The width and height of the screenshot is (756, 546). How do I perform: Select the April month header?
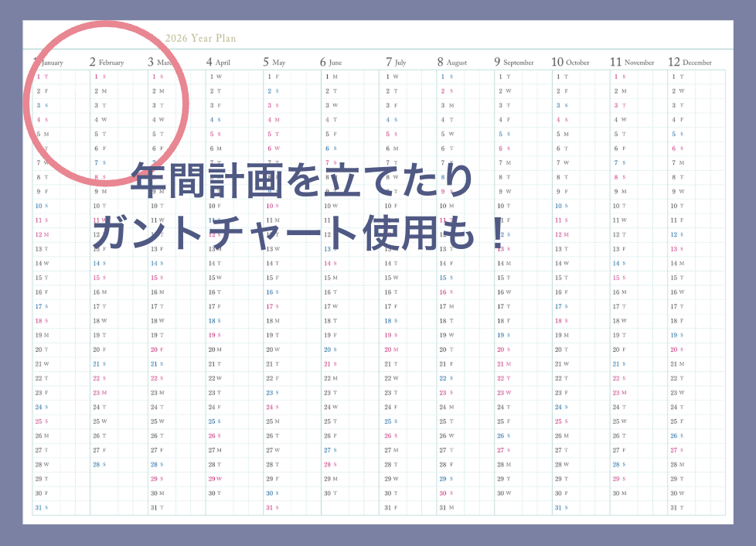[218, 62]
